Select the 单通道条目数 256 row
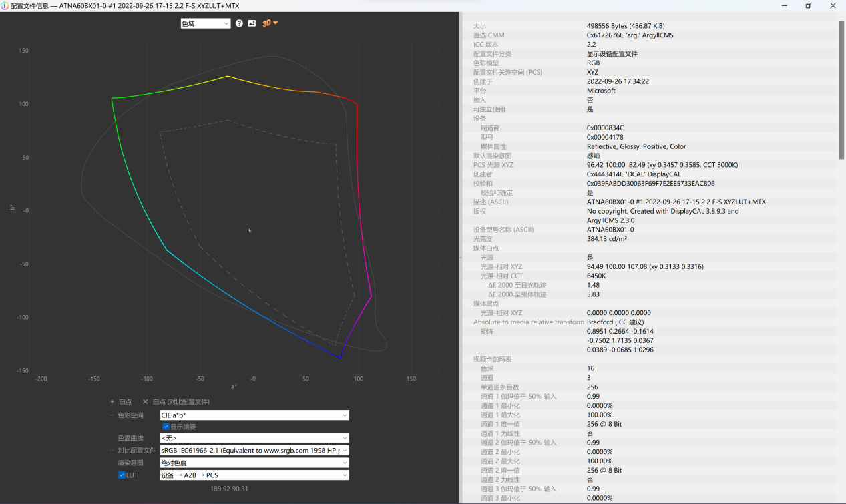The image size is (846, 504). [x=649, y=387]
